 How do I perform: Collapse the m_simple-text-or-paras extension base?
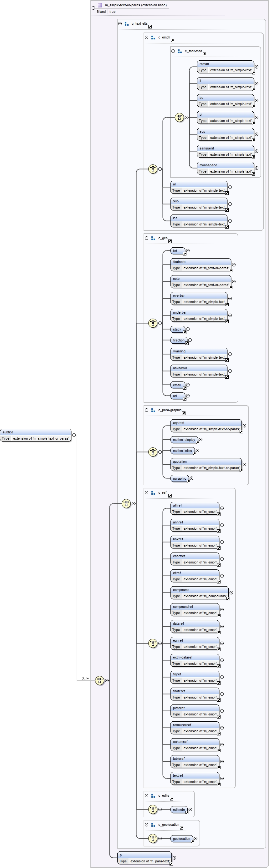point(93,8)
